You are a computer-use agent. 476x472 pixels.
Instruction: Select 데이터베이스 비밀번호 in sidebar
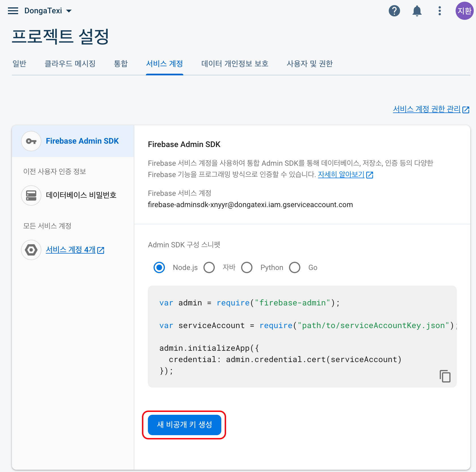pyautogui.click(x=73, y=195)
